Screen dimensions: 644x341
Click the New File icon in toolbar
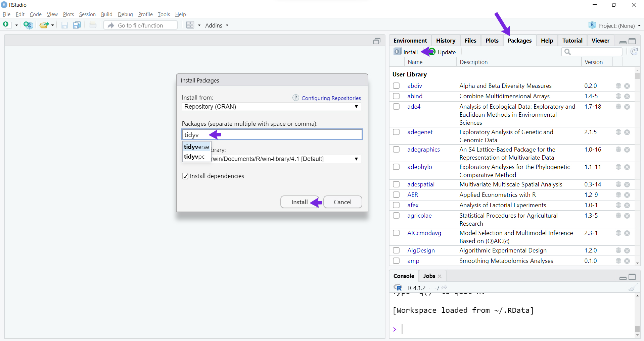[x=6, y=25]
